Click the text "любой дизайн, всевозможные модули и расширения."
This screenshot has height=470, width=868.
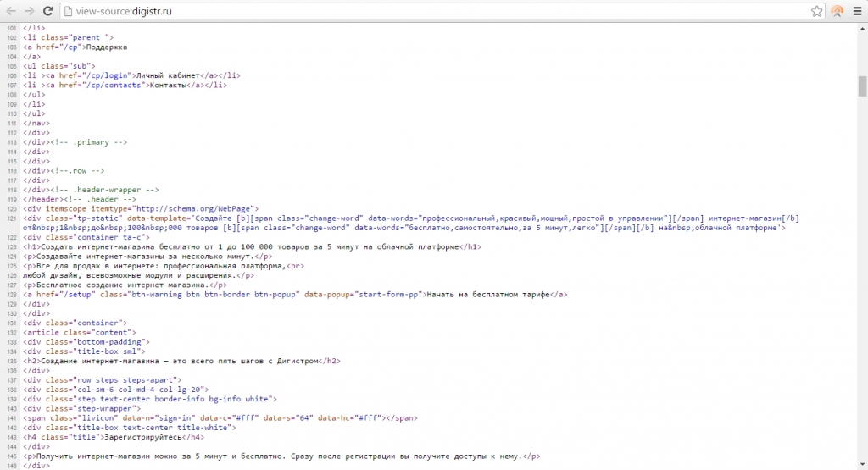pyautogui.click(x=130, y=275)
